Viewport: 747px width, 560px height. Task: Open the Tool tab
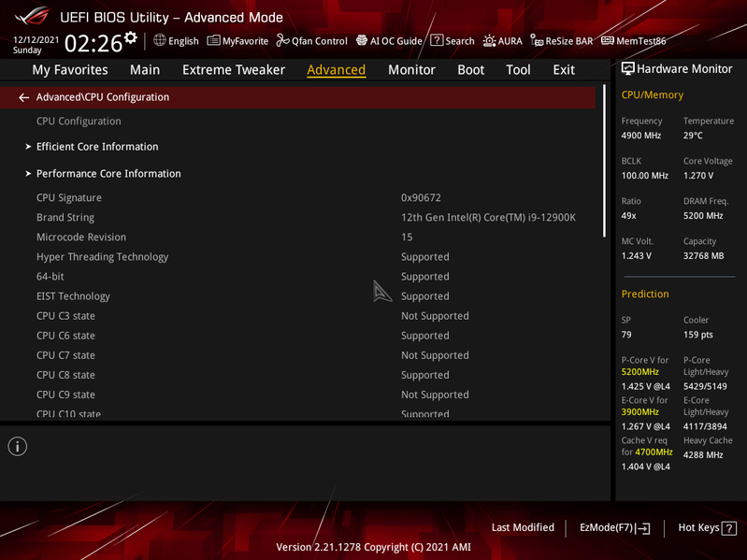(x=518, y=70)
